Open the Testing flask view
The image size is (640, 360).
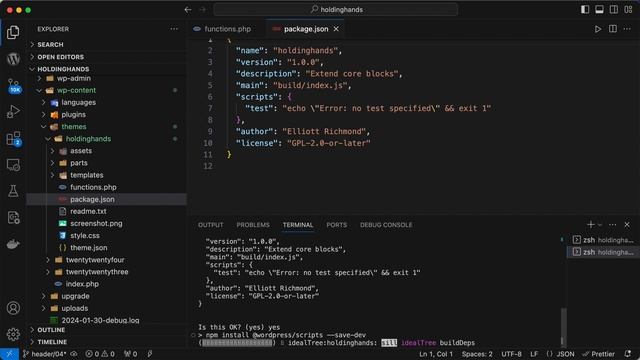13,191
